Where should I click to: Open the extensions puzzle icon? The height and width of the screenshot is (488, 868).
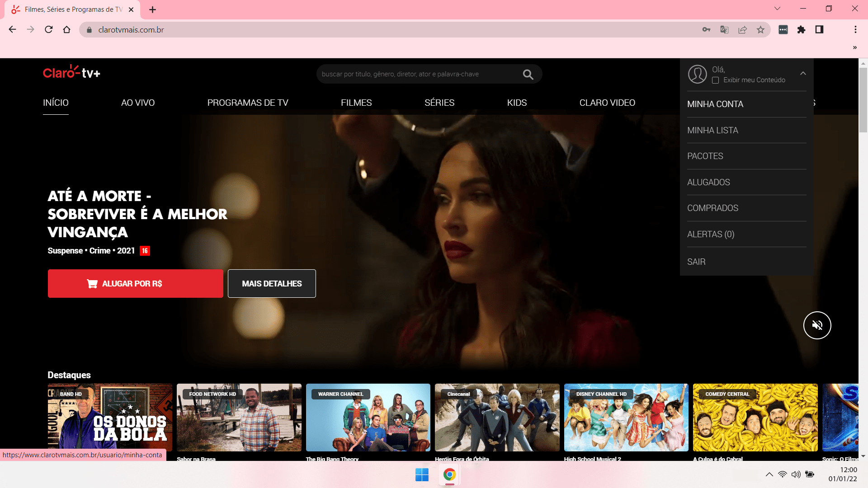tap(801, 30)
